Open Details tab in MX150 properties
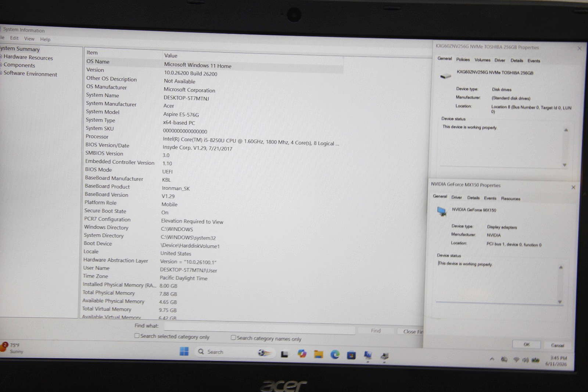Viewport: 588px width, 392px height. coord(473,197)
